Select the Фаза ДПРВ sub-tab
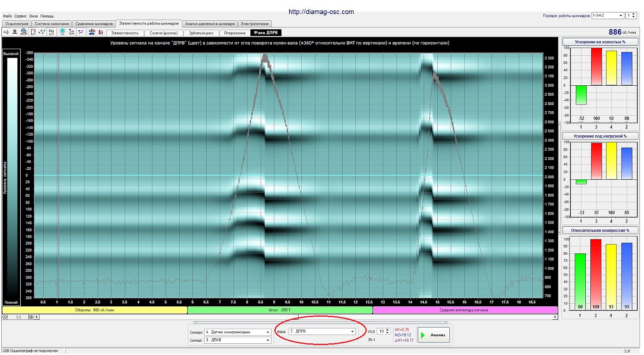The height and width of the screenshot is (355, 644). [x=266, y=32]
